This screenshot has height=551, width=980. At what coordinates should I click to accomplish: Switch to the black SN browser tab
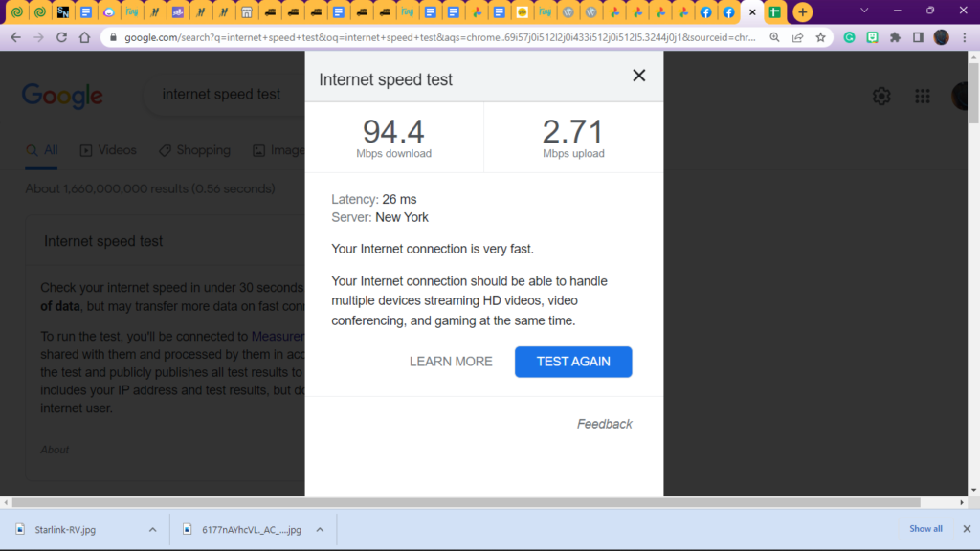(x=63, y=11)
